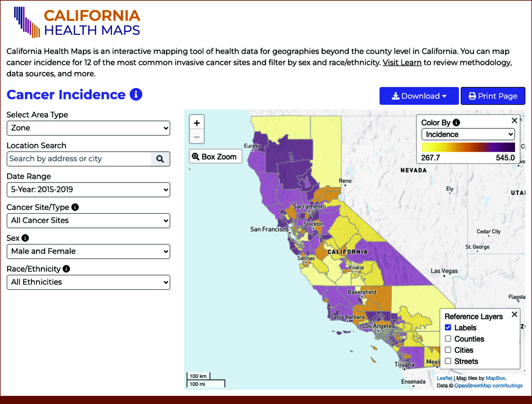Screen dimensions: 532x404
Task: Open the All Ethnicities dropdown menu
Action: (x=88, y=282)
